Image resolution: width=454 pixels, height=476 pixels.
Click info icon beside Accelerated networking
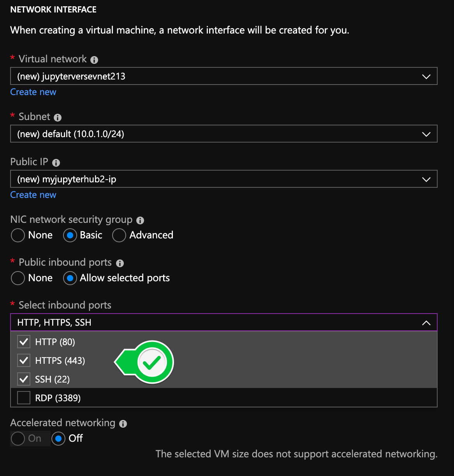[x=123, y=424]
